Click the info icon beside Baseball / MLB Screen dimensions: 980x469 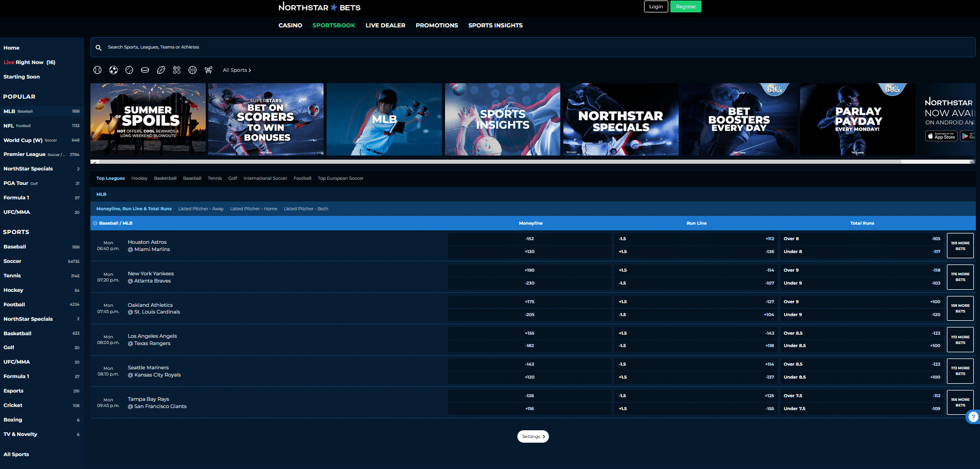point(95,223)
